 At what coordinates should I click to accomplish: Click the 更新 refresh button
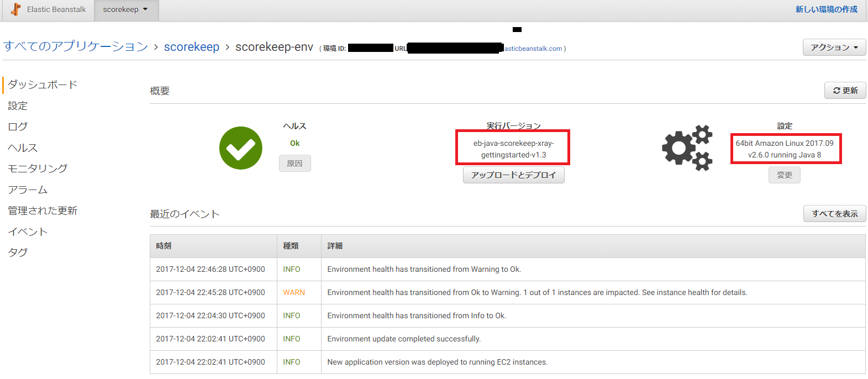click(845, 91)
